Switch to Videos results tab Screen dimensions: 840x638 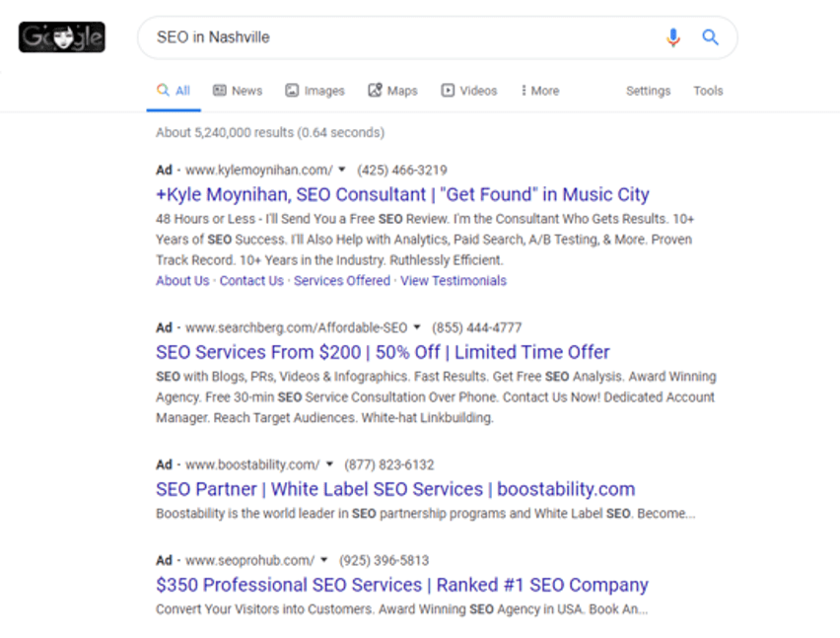(469, 91)
